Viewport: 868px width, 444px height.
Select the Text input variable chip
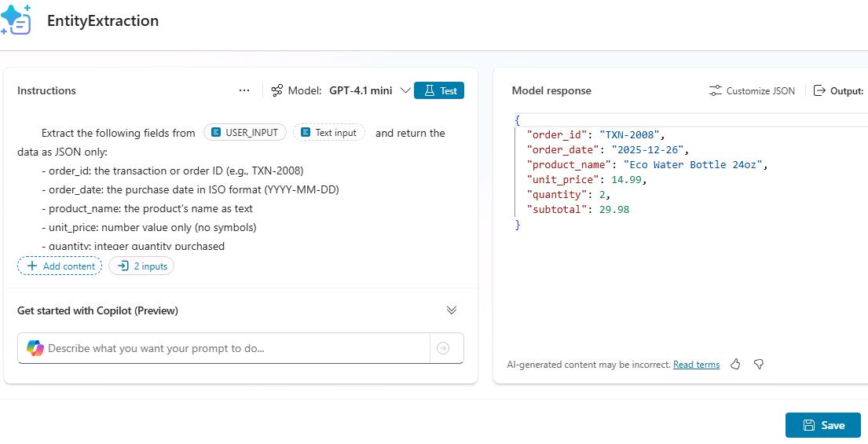click(329, 133)
